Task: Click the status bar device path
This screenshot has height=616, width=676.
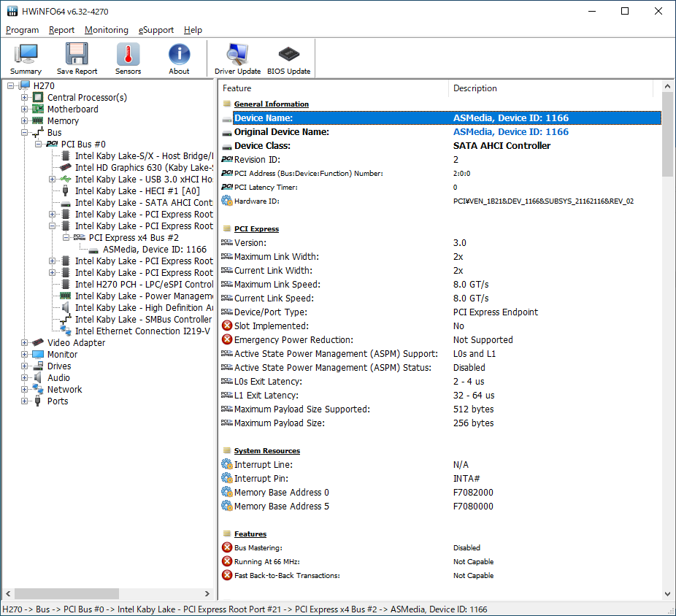Action: (x=245, y=609)
